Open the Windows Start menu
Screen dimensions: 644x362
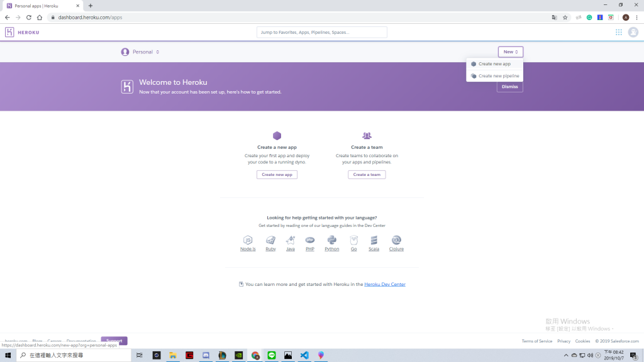(x=8, y=356)
